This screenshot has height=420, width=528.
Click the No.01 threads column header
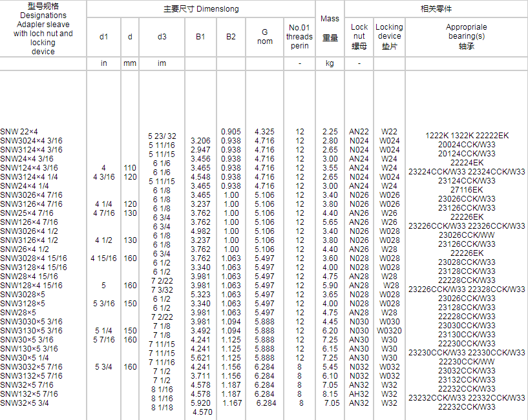[x=300, y=36]
